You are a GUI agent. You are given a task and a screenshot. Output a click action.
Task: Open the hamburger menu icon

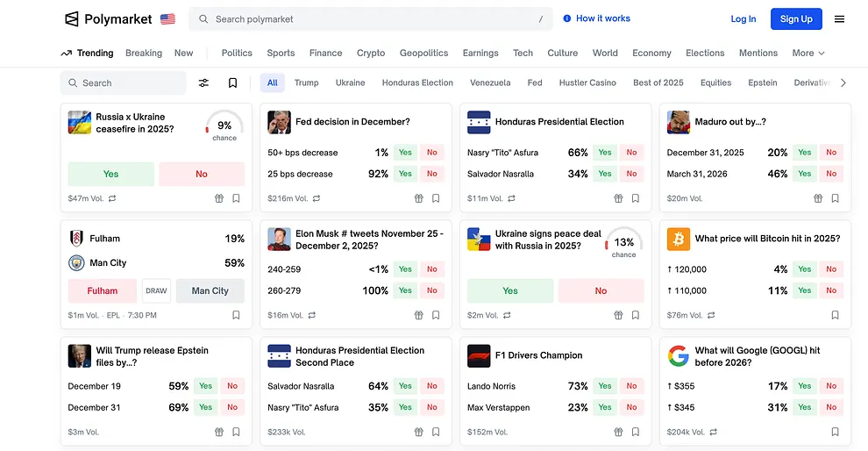(x=839, y=19)
